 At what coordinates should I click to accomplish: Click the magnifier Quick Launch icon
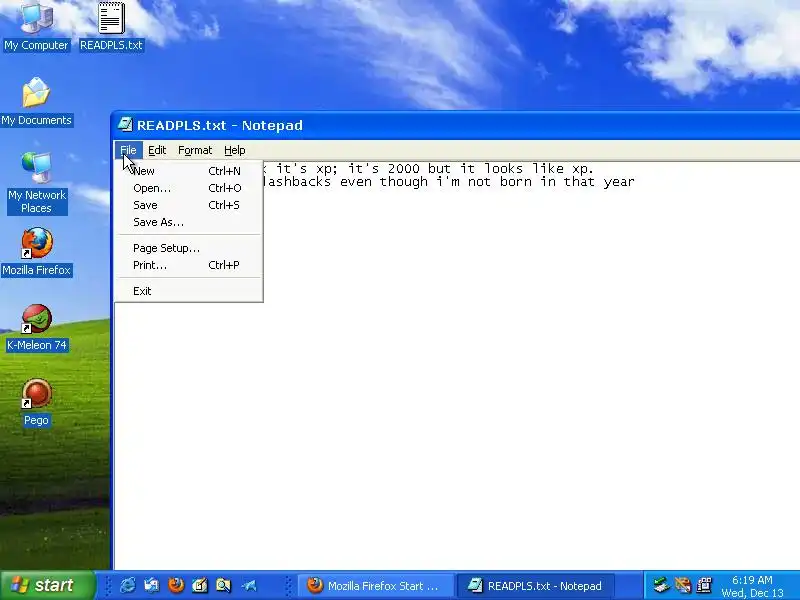[223, 585]
